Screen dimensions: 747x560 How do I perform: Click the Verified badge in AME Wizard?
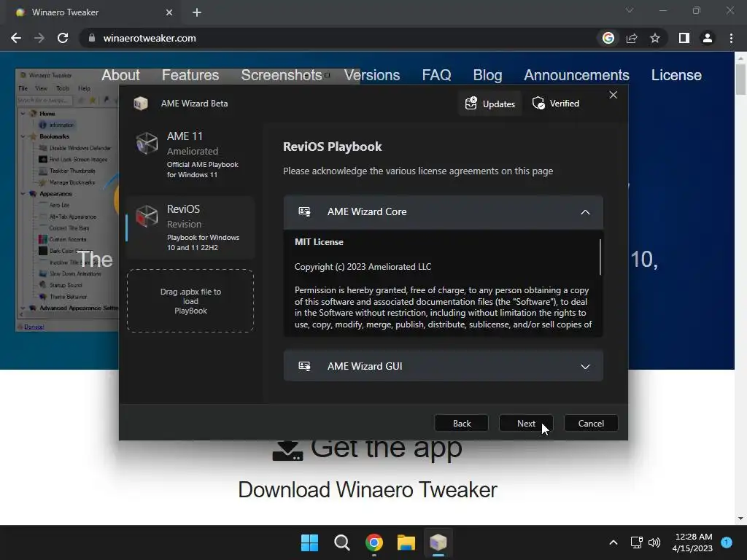(555, 104)
